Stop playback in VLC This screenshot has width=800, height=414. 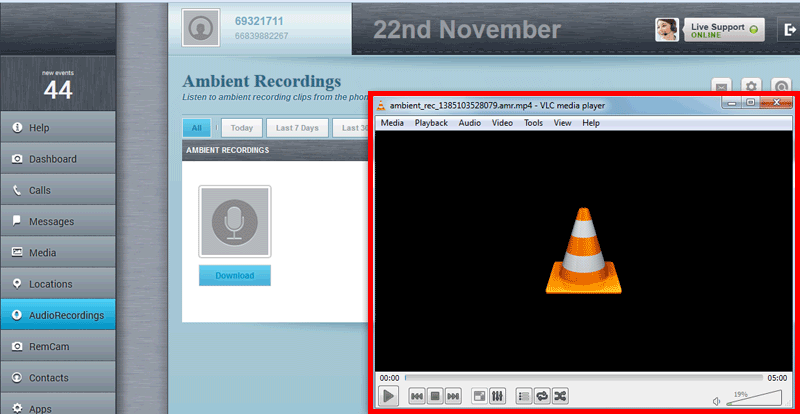435,396
